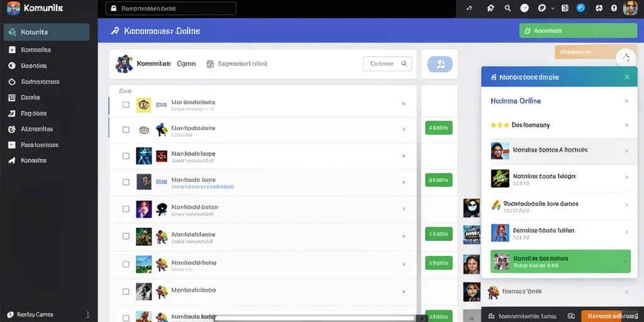644x322 pixels.
Task: Close the popup using its blue header X
Action: pos(627,77)
